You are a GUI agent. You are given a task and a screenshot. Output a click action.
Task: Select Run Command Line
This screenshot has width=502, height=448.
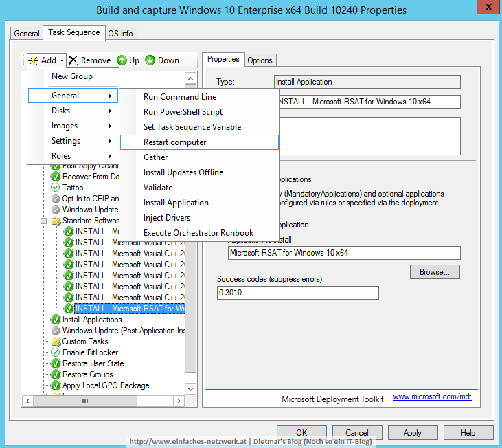(x=199, y=97)
